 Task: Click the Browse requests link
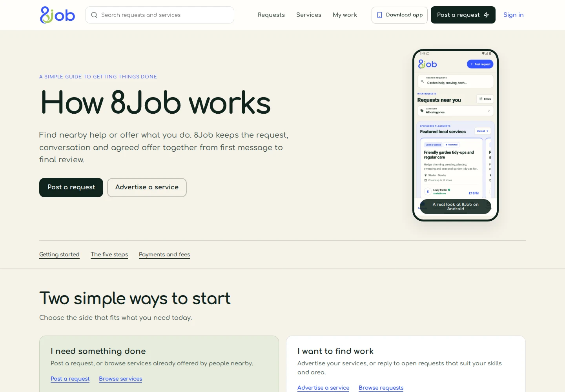(x=381, y=388)
